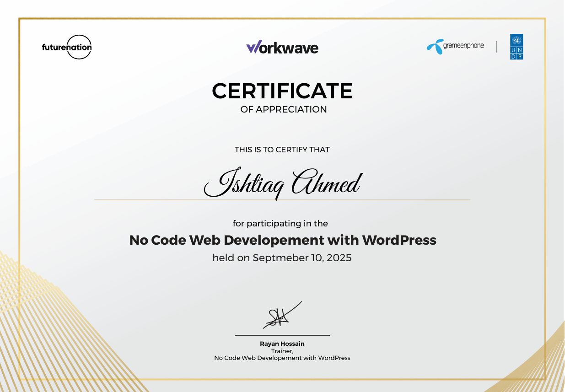The image size is (565, 392).
Task: Select the bold course title text
Action: (x=283, y=240)
